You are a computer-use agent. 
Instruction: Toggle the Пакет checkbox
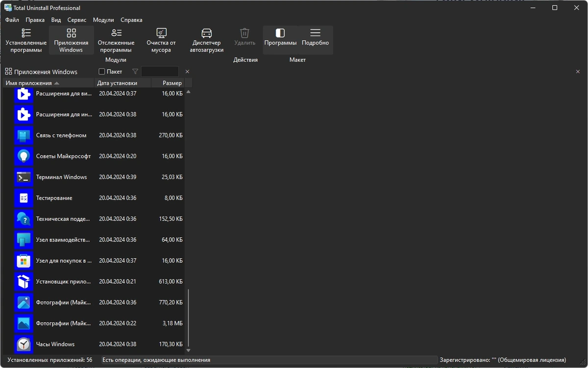click(102, 72)
